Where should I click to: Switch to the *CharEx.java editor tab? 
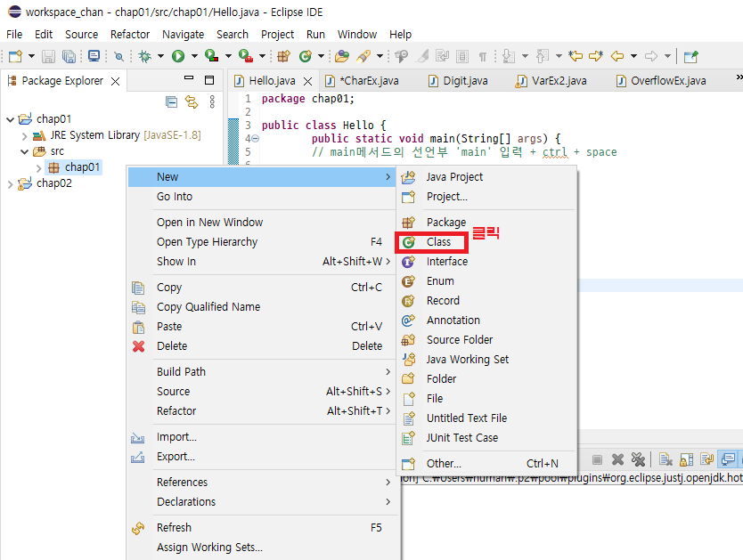pyautogui.click(x=363, y=81)
